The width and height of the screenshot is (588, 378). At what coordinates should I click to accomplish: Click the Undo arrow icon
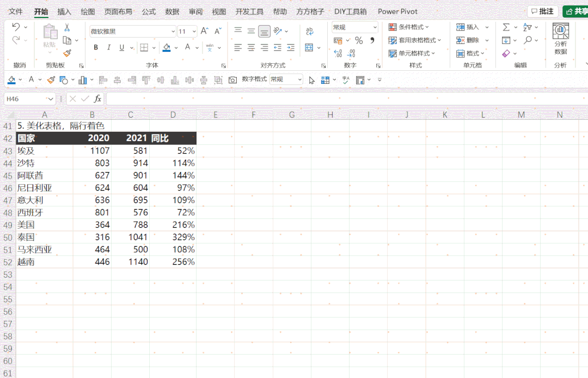pyautogui.click(x=16, y=27)
